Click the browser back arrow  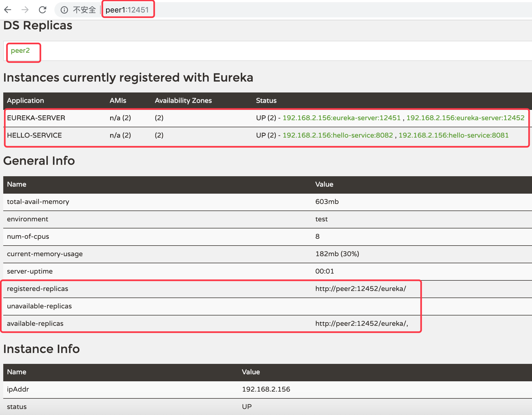[8, 10]
